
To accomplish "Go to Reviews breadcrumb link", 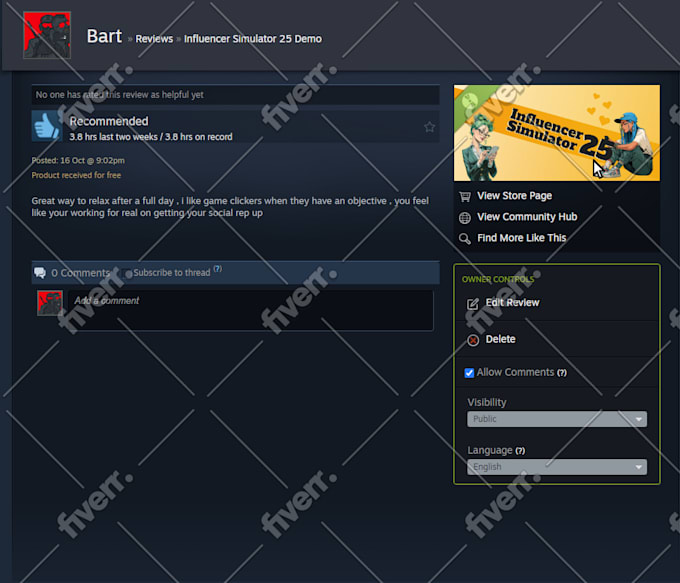I will pyautogui.click(x=154, y=39).
